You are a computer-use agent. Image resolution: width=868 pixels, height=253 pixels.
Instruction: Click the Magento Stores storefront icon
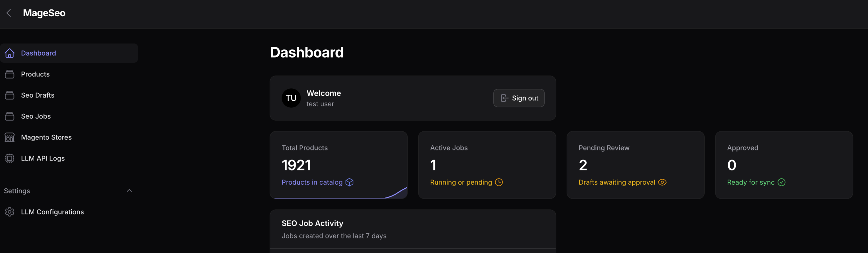click(9, 137)
